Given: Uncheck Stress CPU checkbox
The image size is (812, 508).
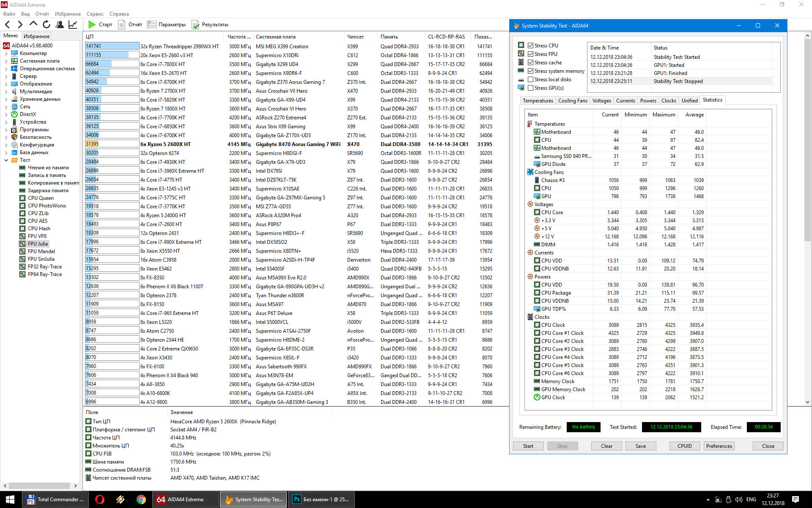Looking at the screenshot, I should tap(530, 46).
